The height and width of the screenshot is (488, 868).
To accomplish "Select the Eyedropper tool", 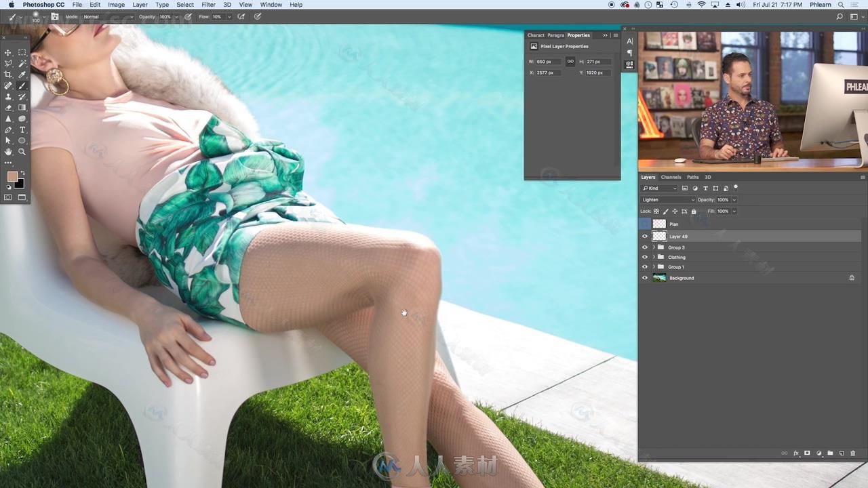I will [x=22, y=75].
